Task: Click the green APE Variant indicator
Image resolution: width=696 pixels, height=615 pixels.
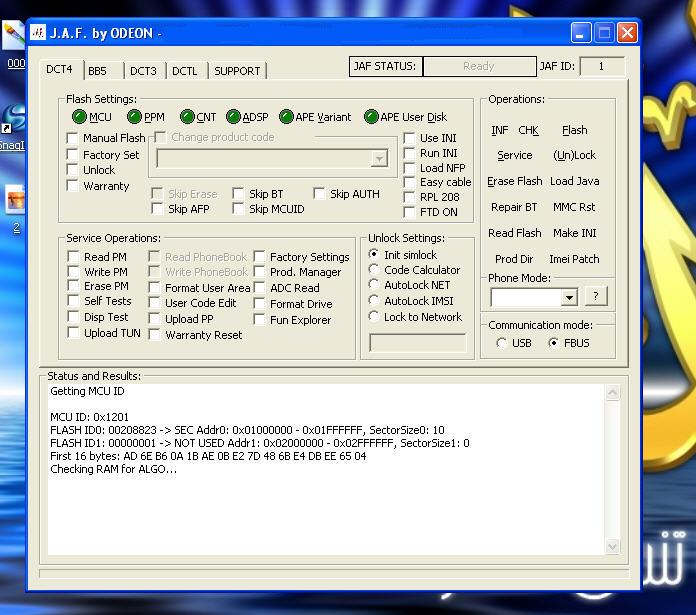Action: click(x=286, y=117)
